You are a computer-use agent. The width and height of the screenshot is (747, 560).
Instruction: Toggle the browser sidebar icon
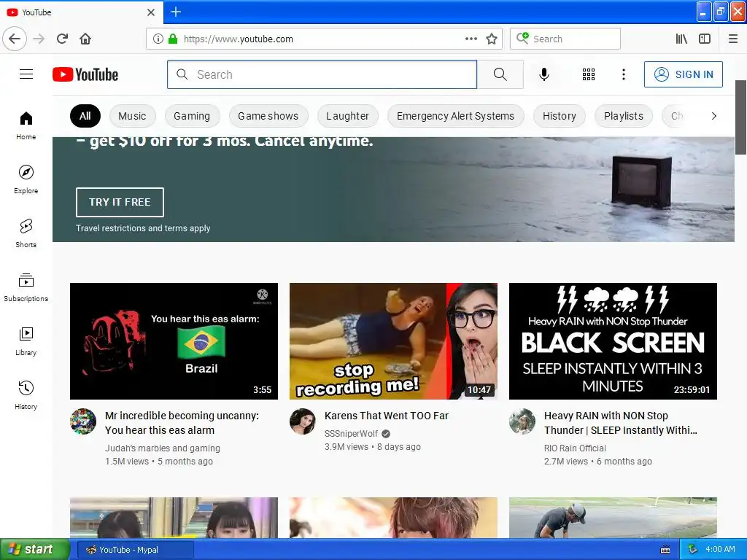tap(705, 39)
